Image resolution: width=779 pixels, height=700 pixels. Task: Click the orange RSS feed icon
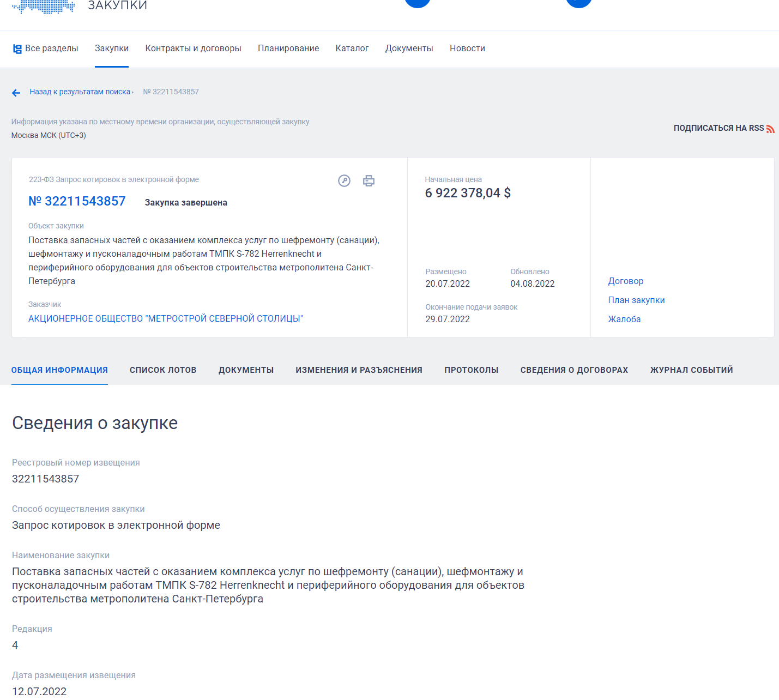770,129
